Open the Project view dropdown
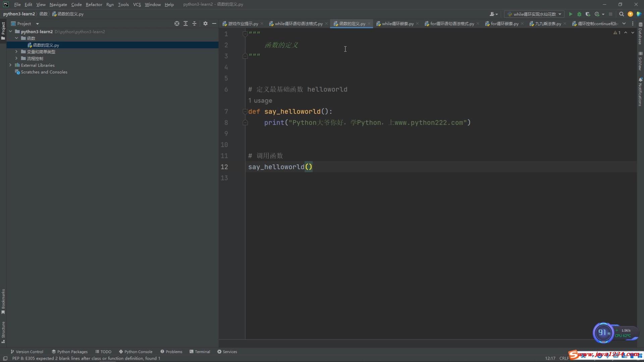The image size is (644, 362). pos(37,24)
